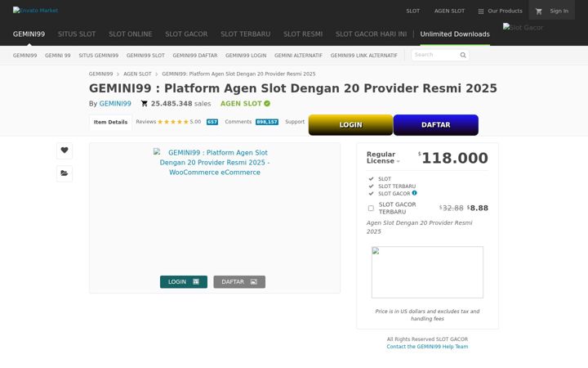
Task: Click the Slot Gacor image in header
Action: pyautogui.click(x=523, y=28)
